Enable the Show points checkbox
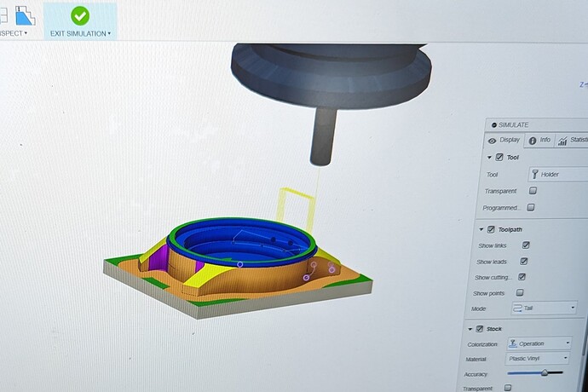This screenshot has width=588, height=392. point(521,292)
